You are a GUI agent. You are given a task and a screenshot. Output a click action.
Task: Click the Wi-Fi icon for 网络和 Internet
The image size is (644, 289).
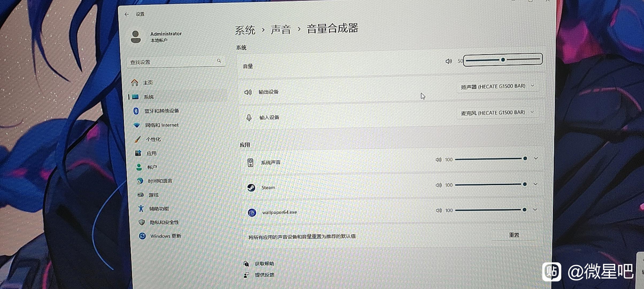[x=137, y=125]
